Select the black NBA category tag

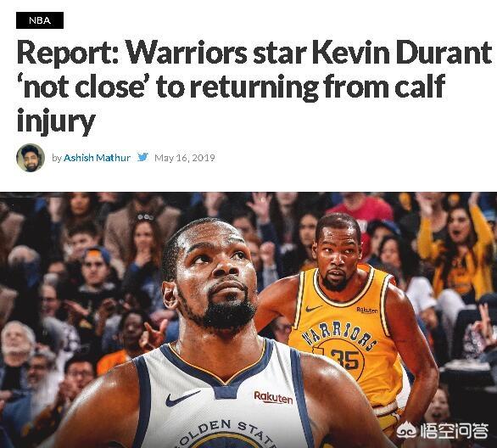(x=40, y=20)
